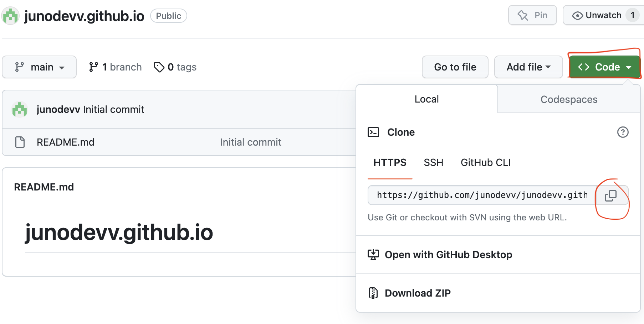Copy the HTTPS clone URL to clipboard
This screenshot has width=644, height=324.
click(x=611, y=195)
